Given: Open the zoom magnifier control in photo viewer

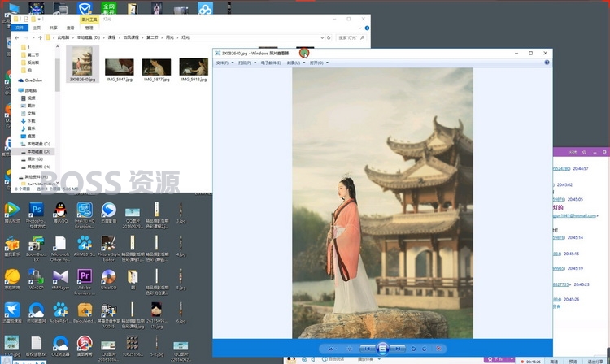Looking at the screenshot, I should click(x=332, y=349).
